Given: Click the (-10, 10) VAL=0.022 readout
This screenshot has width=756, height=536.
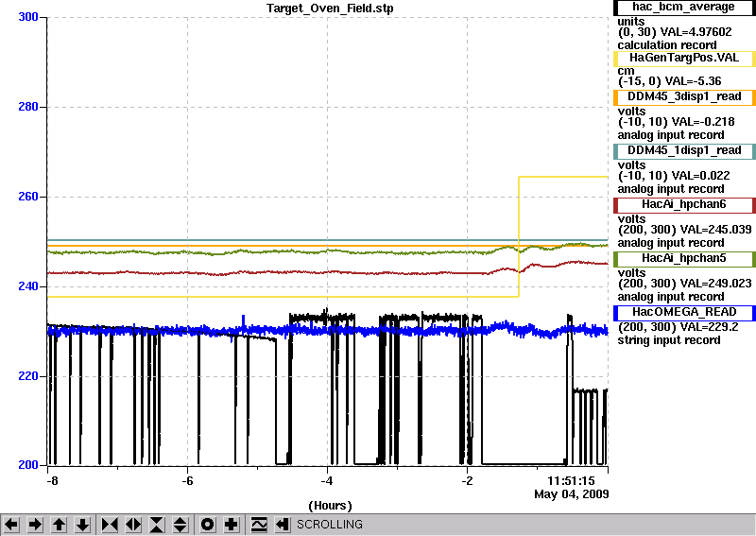Looking at the screenshot, I should pyautogui.click(x=674, y=176).
